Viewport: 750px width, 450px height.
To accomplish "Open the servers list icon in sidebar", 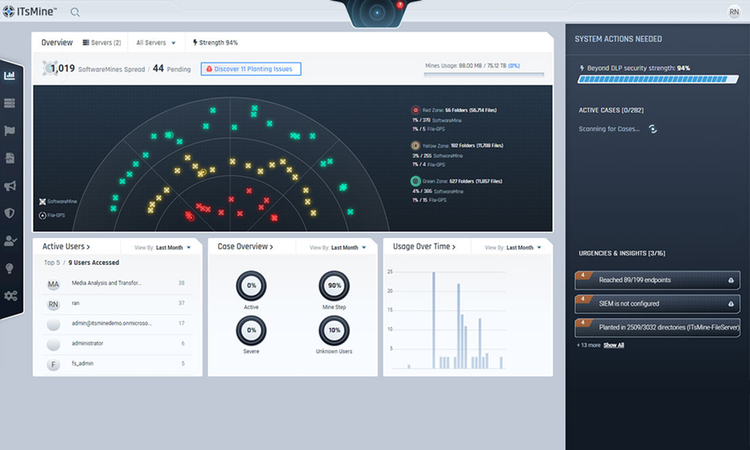I will 10,103.
